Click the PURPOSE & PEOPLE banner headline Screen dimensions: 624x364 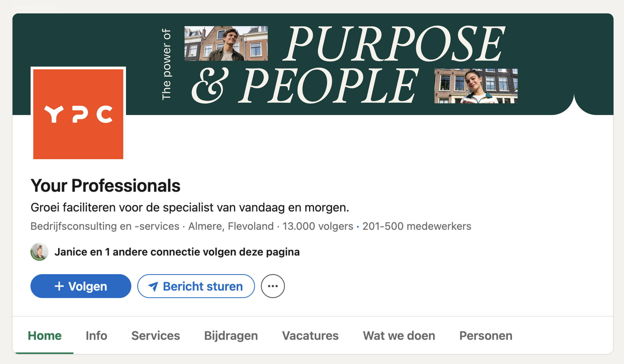click(347, 64)
